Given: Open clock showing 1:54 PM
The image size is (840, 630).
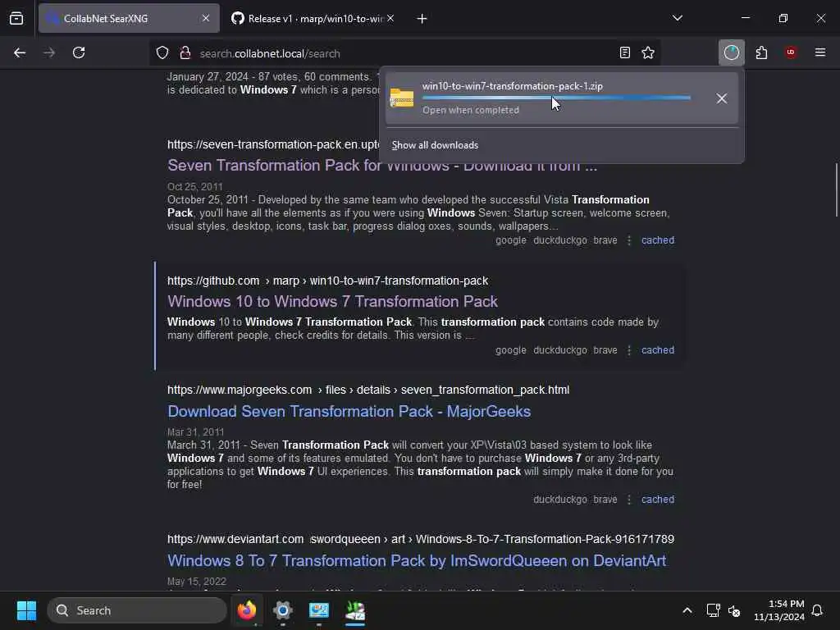Looking at the screenshot, I should coord(779,610).
